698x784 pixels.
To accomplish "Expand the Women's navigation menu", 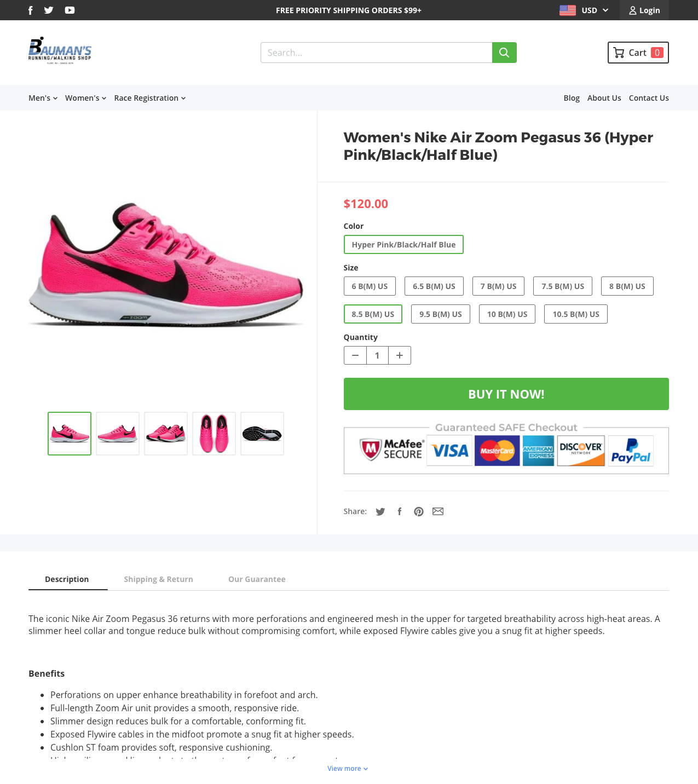I will tap(85, 98).
